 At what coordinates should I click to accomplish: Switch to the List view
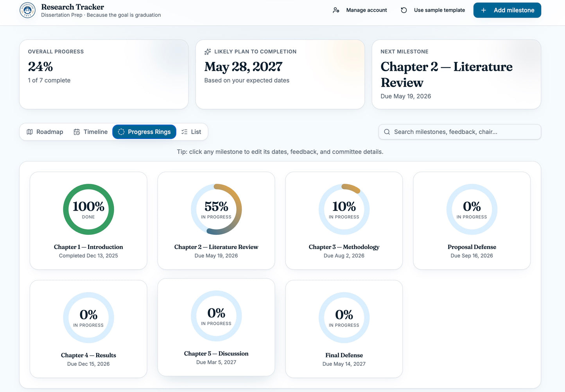click(191, 132)
